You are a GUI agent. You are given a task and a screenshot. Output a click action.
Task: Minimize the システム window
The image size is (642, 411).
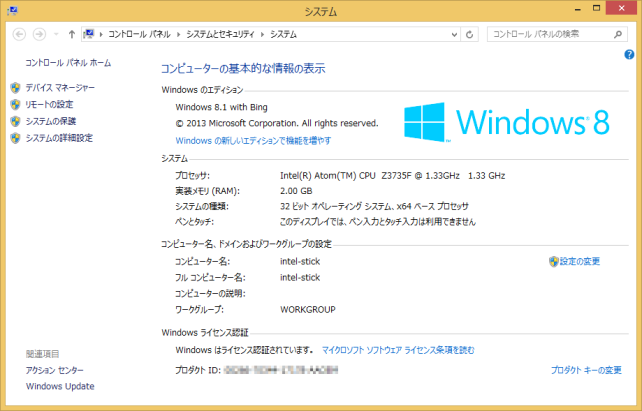coord(578,9)
